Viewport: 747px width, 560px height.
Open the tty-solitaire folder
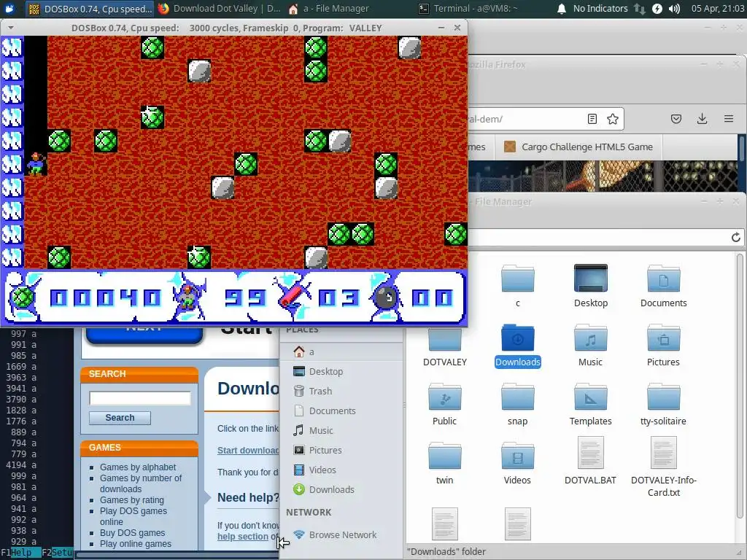(663, 404)
